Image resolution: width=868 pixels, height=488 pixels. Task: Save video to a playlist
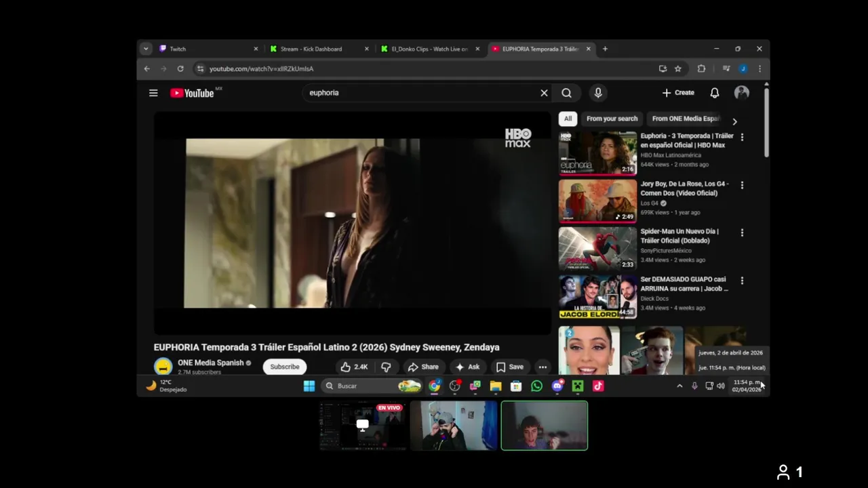[510, 367]
